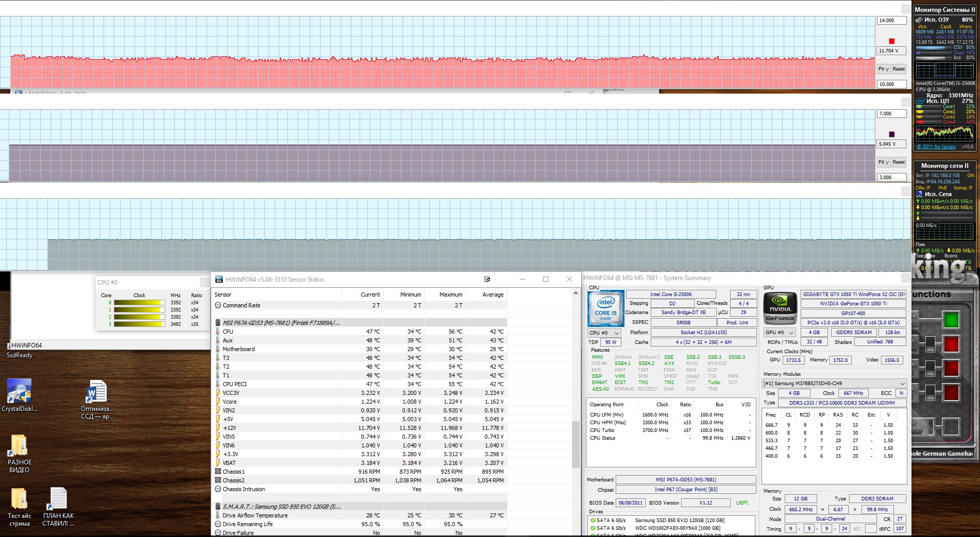Open the GPU #0 dropdown in System Summary

pyautogui.click(x=780, y=333)
